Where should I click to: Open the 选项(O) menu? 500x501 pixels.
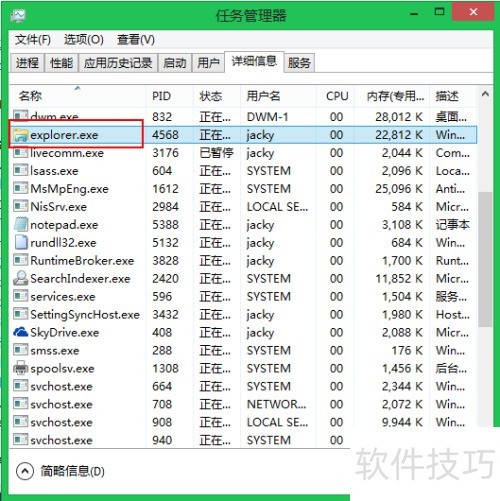coord(84,40)
